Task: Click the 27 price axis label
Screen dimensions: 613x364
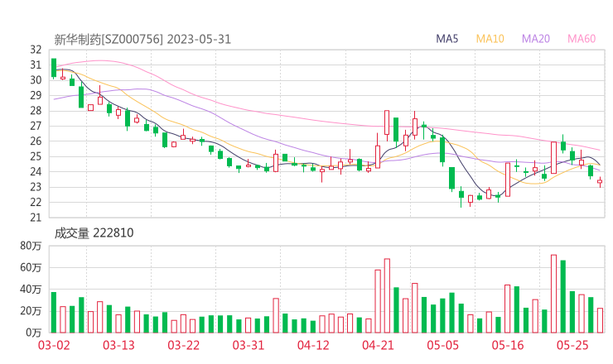Action: point(36,126)
